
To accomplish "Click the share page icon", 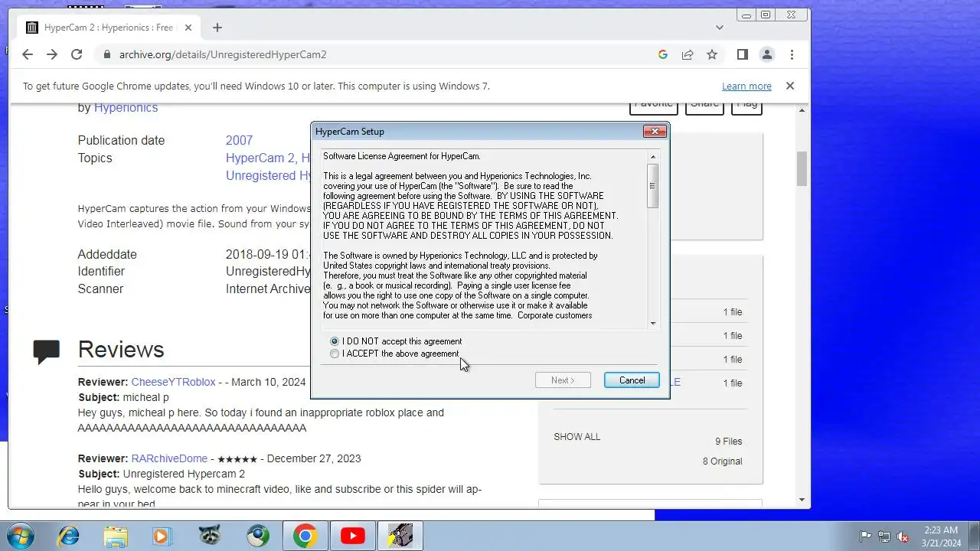I will pyautogui.click(x=688, y=54).
